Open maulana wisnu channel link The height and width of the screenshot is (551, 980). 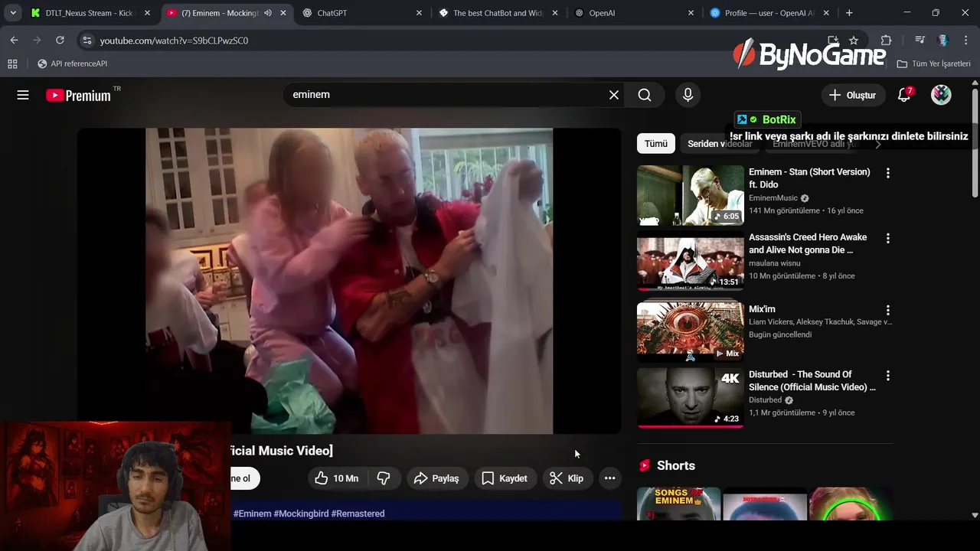(x=774, y=263)
